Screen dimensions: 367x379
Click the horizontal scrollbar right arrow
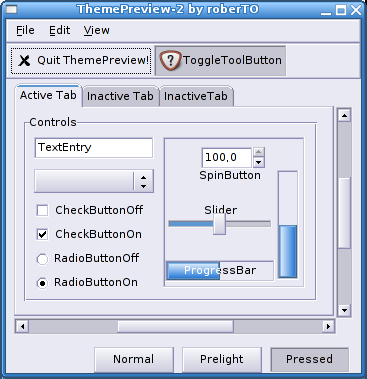coord(328,326)
